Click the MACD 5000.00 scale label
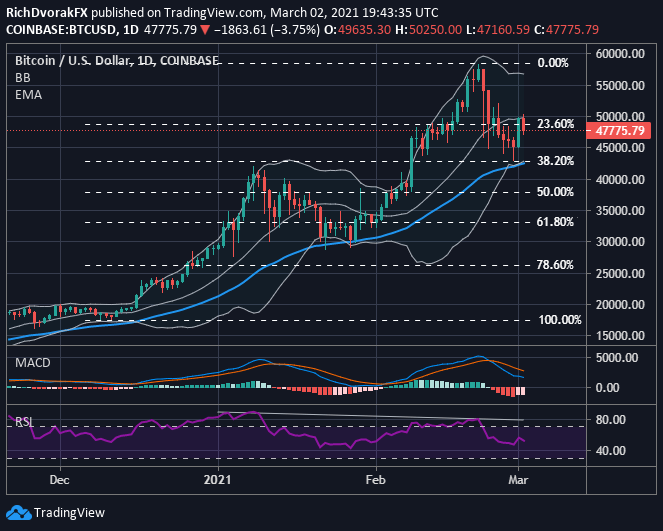This screenshot has width=663, height=531. pyautogui.click(x=617, y=358)
